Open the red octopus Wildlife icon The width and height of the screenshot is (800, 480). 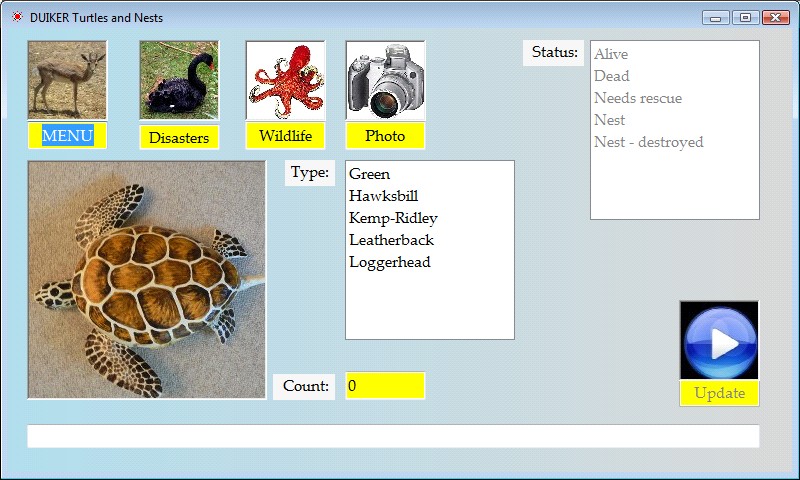pos(285,80)
